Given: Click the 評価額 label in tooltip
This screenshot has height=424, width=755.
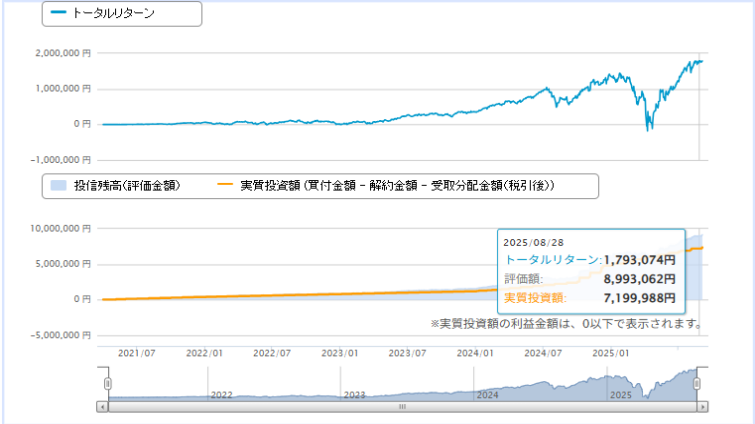Looking at the screenshot, I should pos(523,279).
